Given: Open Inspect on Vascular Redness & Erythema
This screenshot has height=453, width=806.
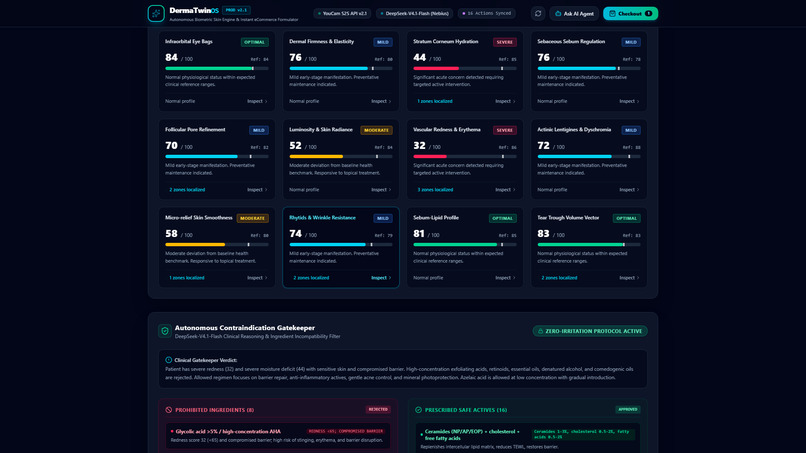Looking at the screenshot, I should pos(505,190).
